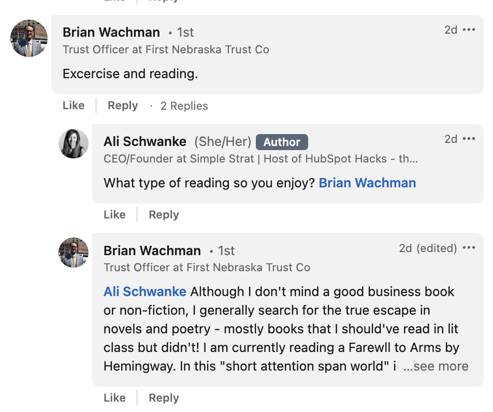The width and height of the screenshot is (493, 412).
Task: Open Brian Wachman's small avatar in reply thread
Action: pos(74,252)
